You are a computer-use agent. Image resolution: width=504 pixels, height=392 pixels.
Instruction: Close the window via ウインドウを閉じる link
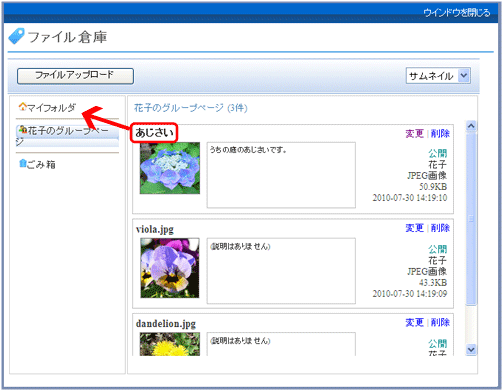[x=456, y=13]
